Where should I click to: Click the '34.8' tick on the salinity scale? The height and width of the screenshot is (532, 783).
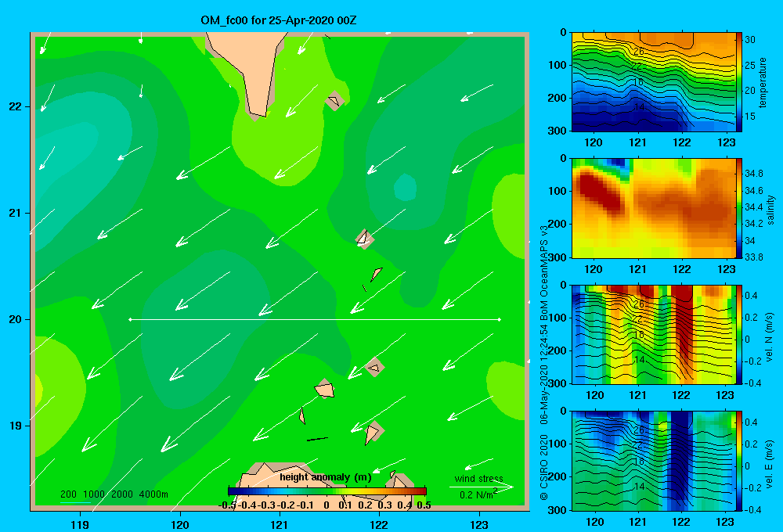pyautogui.click(x=754, y=174)
